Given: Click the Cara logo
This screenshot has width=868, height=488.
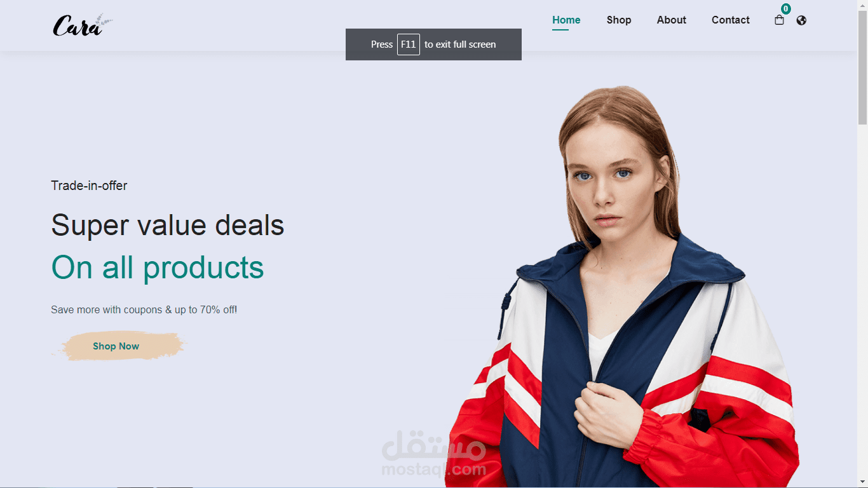Looking at the screenshot, I should tap(83, 25).
